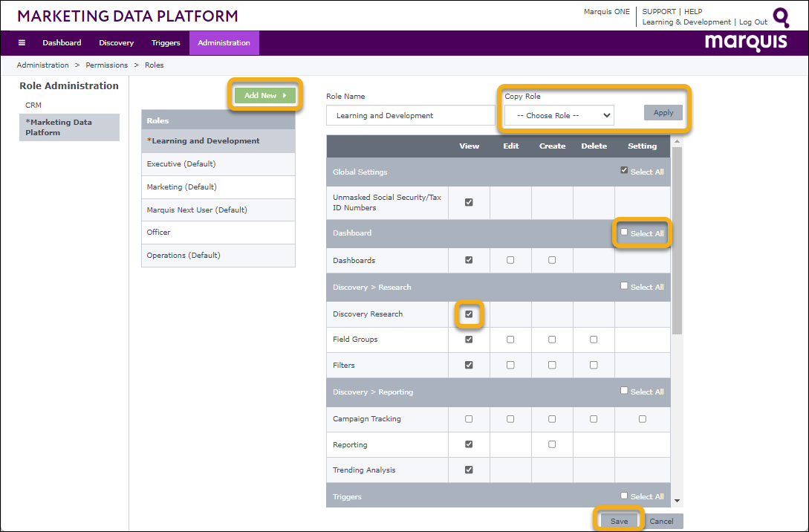Check Discovery > Research Select All
The image size is (809, 532).
tap(624, 286)
